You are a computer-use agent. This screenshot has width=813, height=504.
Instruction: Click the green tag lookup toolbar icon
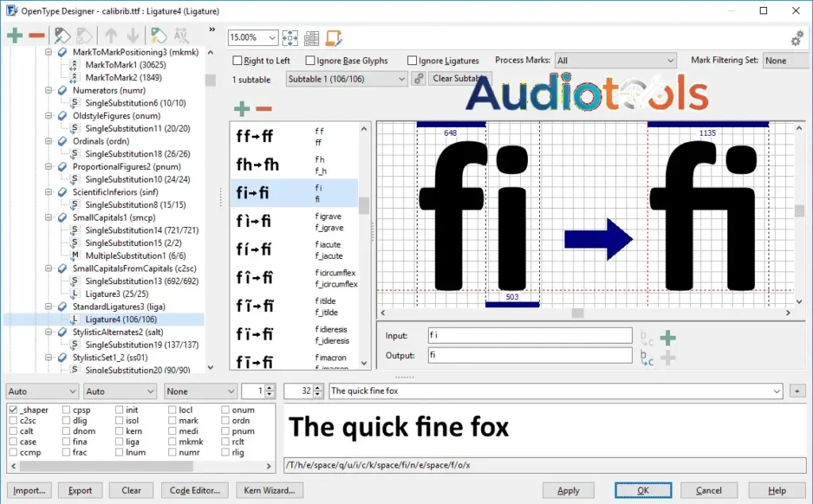pyautogui.click(x=159, y=36)
